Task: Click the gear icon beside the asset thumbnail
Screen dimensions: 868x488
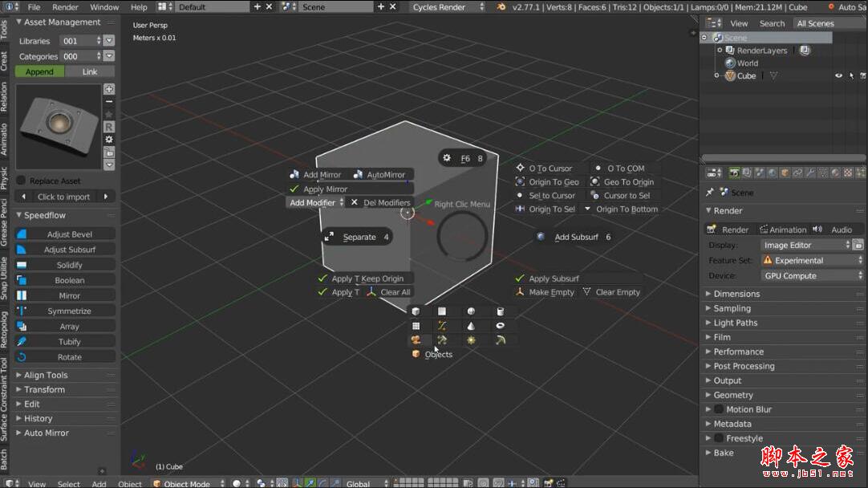Action: click(109, 140)
